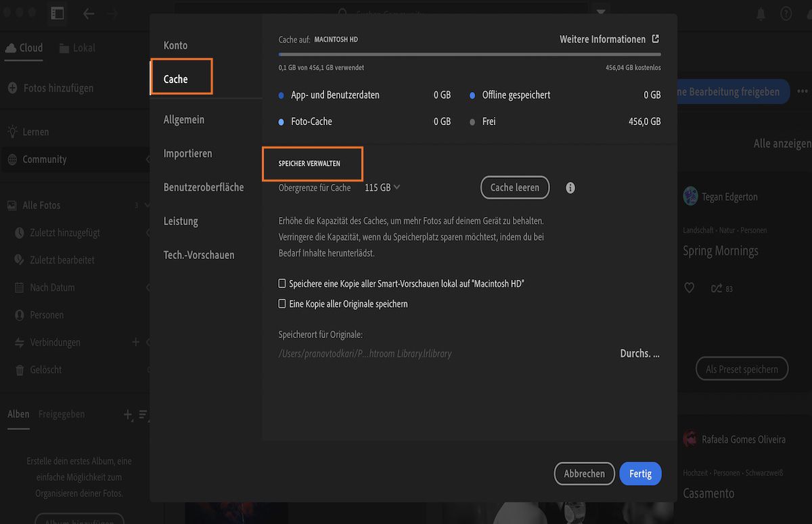Expand the Nach Datum section
812x524 pixels.
[x=148, y=287]
